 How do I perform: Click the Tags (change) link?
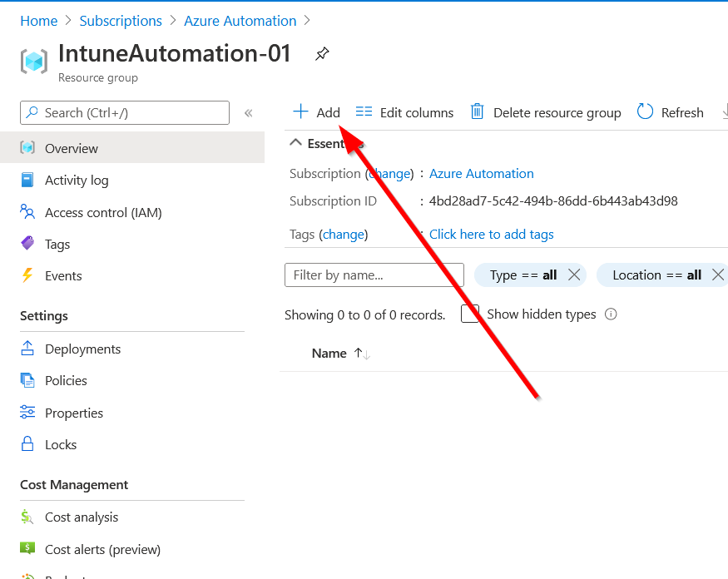343,235
